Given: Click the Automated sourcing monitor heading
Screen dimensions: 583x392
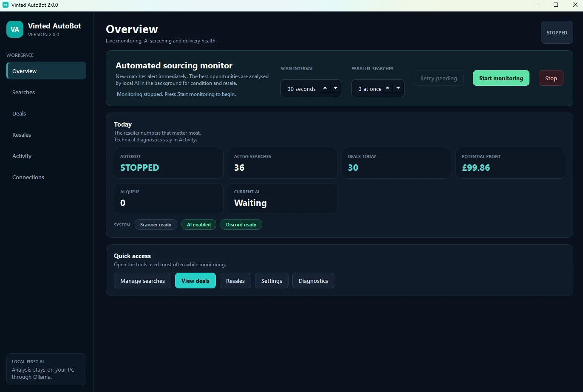Looking at the screenshot, I should [x=174, y=66].
